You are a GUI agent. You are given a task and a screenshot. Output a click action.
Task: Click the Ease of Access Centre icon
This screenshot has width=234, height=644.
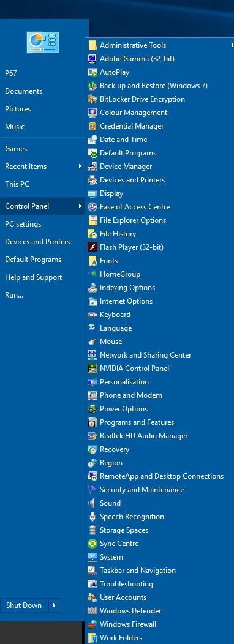(92, 207)
